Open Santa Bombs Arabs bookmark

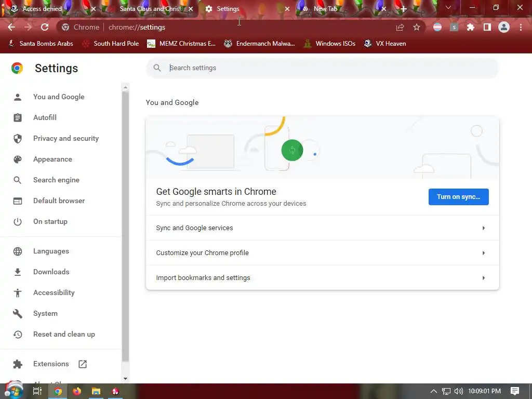tap(41, 44)
